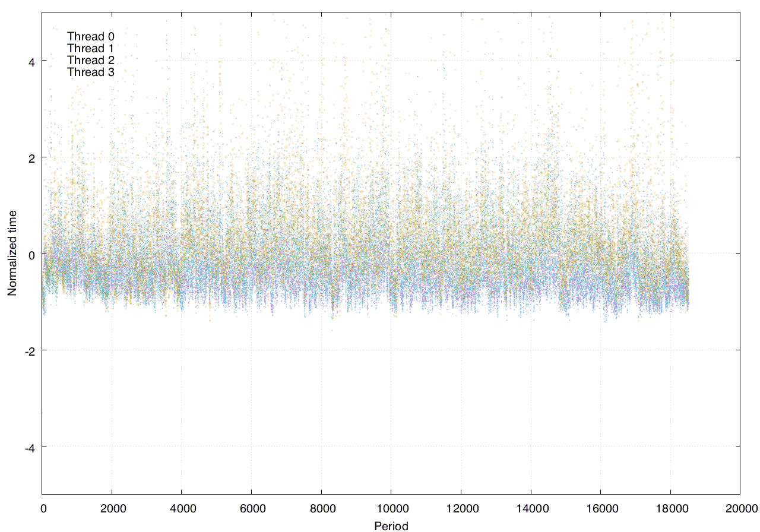This screenshot has width=760, height=532.
Task: Click the 14000 x-axis tick label
Action: pyautogui.click(x=530, y=508)
